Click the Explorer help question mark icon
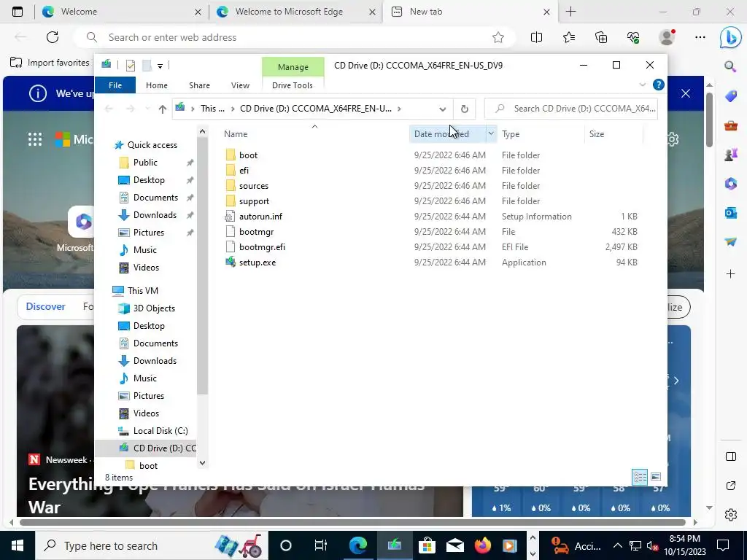The width and height of the screenshot is (747, 560). [658, 85]
